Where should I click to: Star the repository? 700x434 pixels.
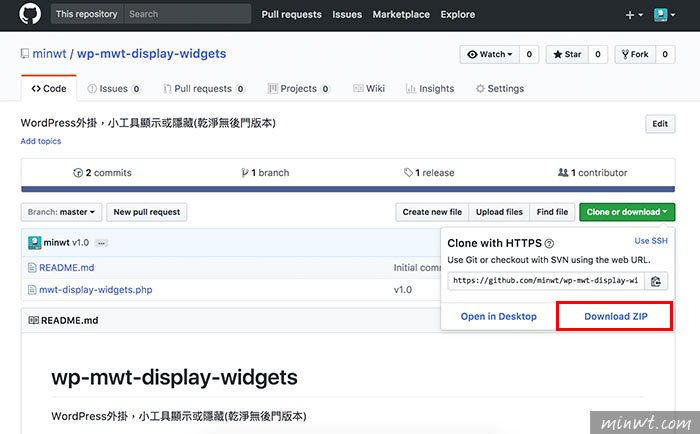point(567,54)
